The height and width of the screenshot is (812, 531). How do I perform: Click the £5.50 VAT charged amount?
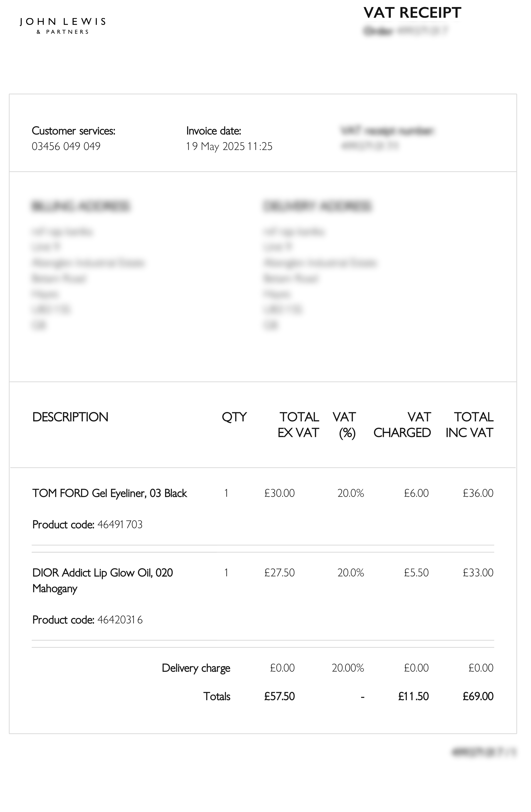tap(416, 572)
